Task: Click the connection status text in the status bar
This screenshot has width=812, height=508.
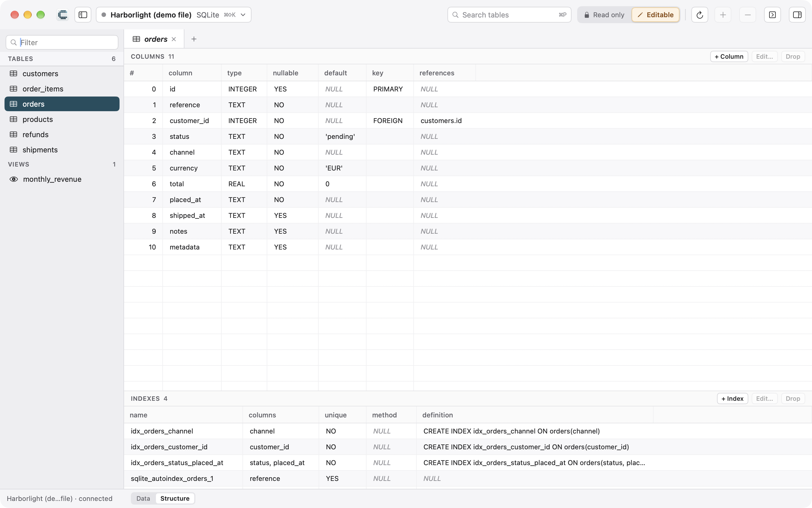Action: pyautogui.click(x=59, y=498)
